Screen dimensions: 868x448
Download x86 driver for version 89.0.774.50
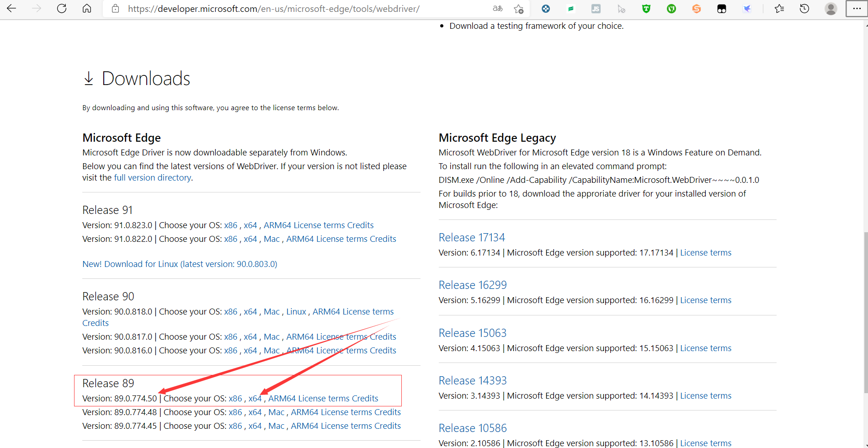click(235, 398)
